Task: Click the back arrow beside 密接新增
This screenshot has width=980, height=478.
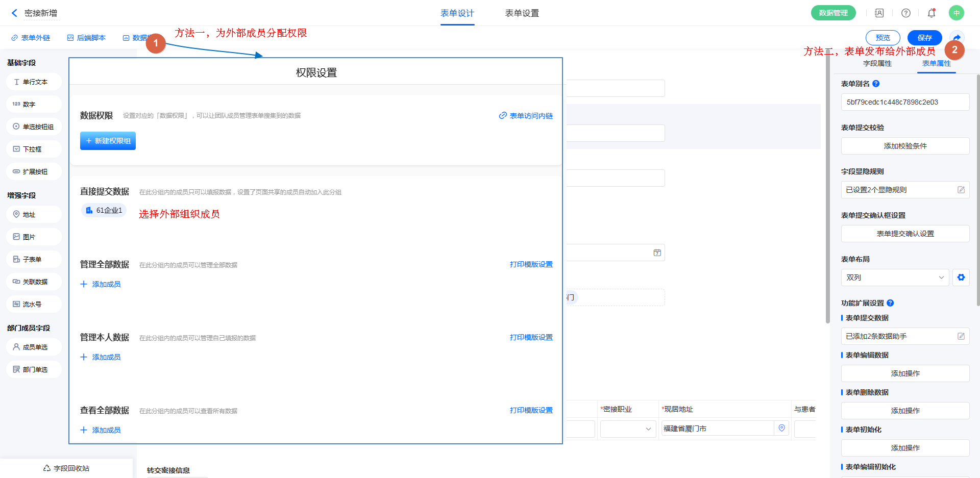Action: [x=14, y=13]
